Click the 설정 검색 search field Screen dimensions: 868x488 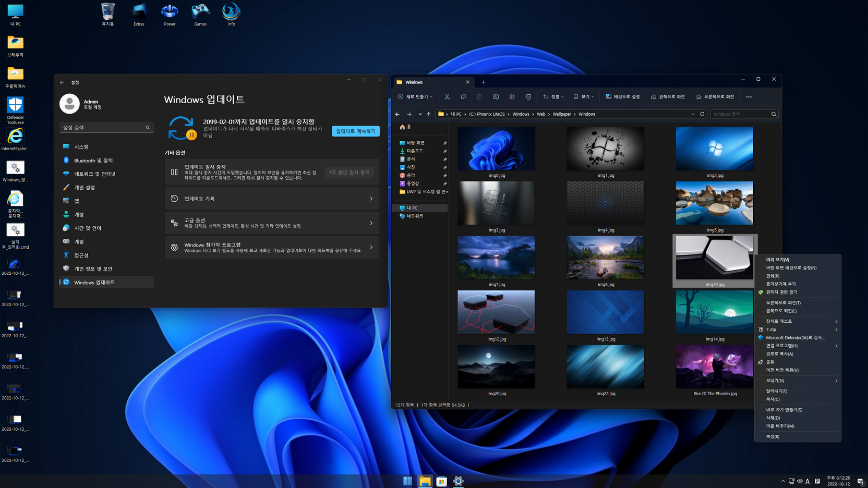click(x=106, y=127)
